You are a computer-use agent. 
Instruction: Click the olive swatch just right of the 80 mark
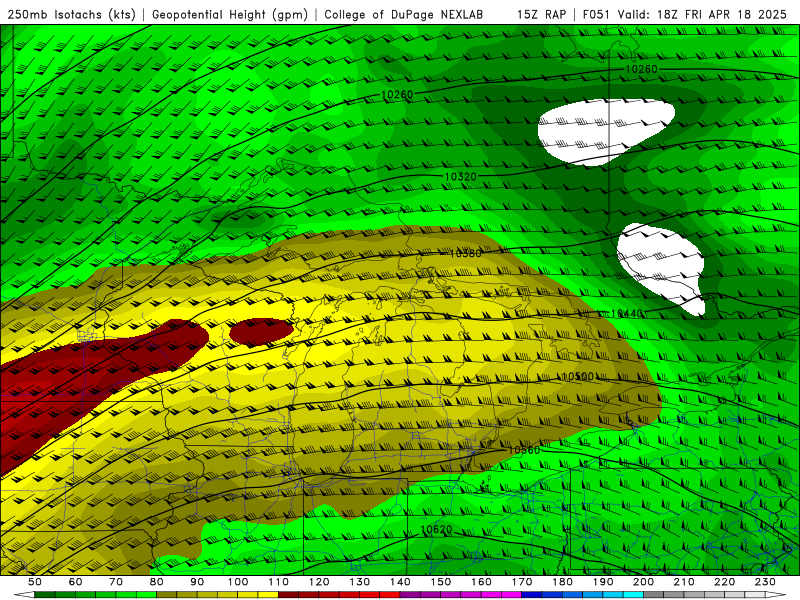pyautogui.click(x=166, y=595)
